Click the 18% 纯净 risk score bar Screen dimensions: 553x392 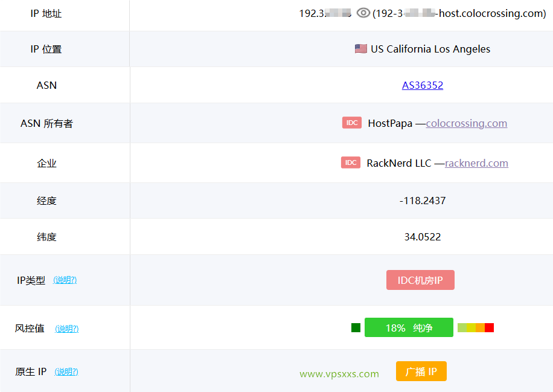[x=409, y=327]
